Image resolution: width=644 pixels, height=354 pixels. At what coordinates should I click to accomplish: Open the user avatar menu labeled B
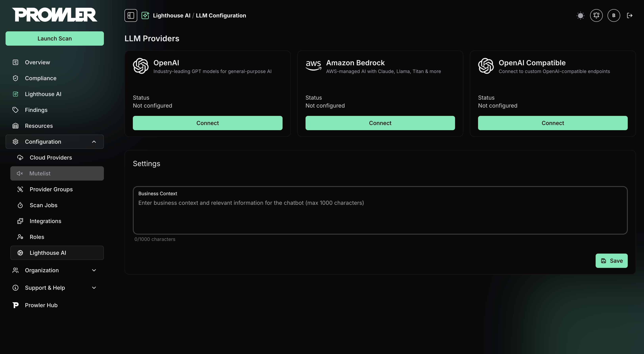pos(614,15)
